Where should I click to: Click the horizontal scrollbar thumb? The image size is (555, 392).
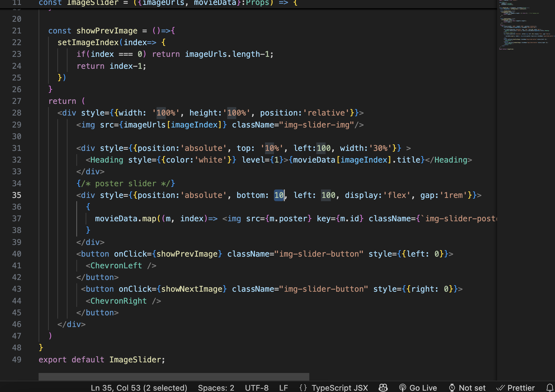pyautogui.click(x=174, y=377)
